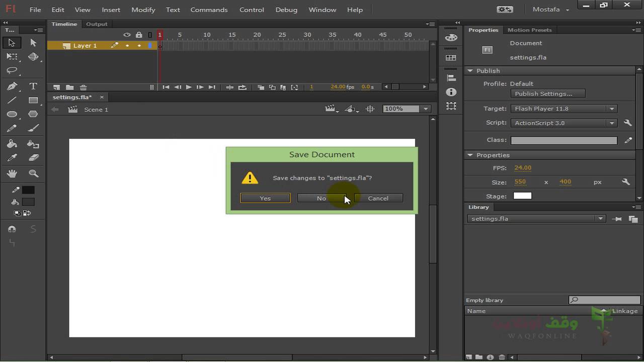The image size is (644, 362).
Task: Select the Paint Bucket tool
Action: coord(12,144)
